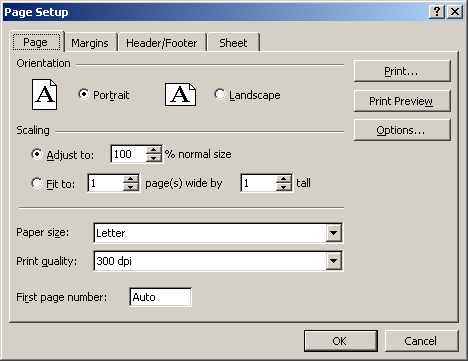468x361 pixels.
Task: Increase the Adjust to percentage spinner
Action: pos(154,150)
